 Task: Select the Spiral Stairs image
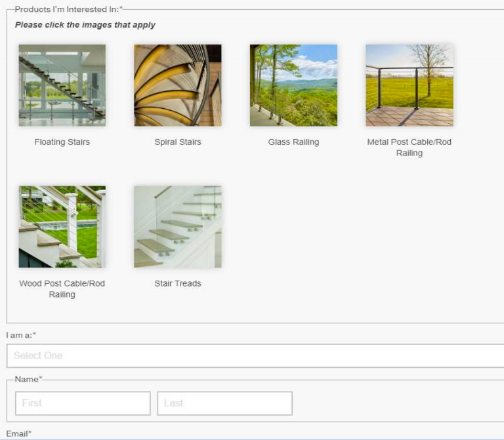(x=178, y=85)
